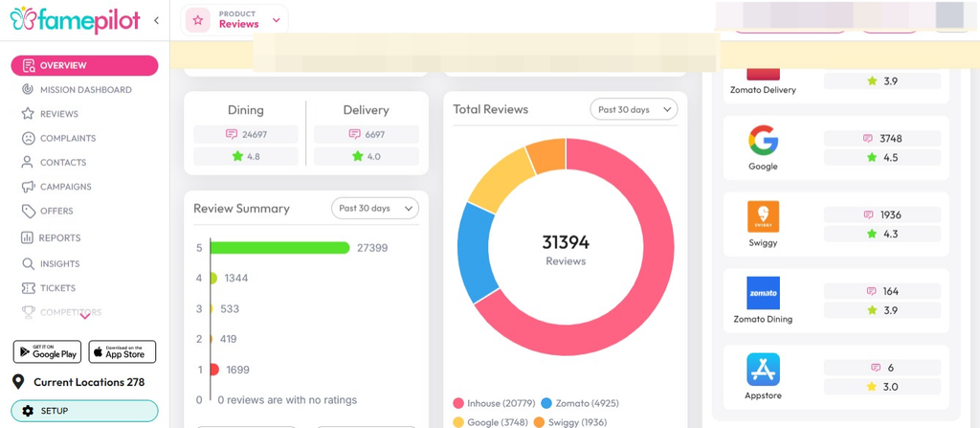
Task: Click the famepilot butterfly logo
Action: tap(23, 18)
